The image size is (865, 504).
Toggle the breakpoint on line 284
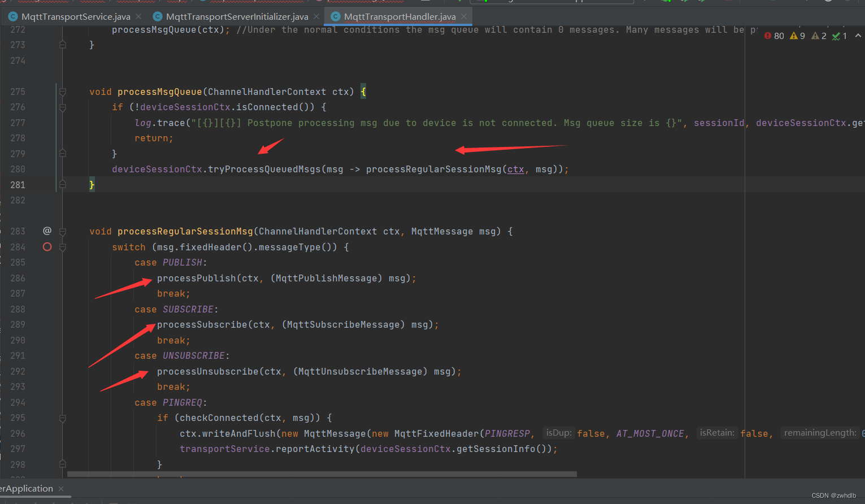tap(47, 247)
